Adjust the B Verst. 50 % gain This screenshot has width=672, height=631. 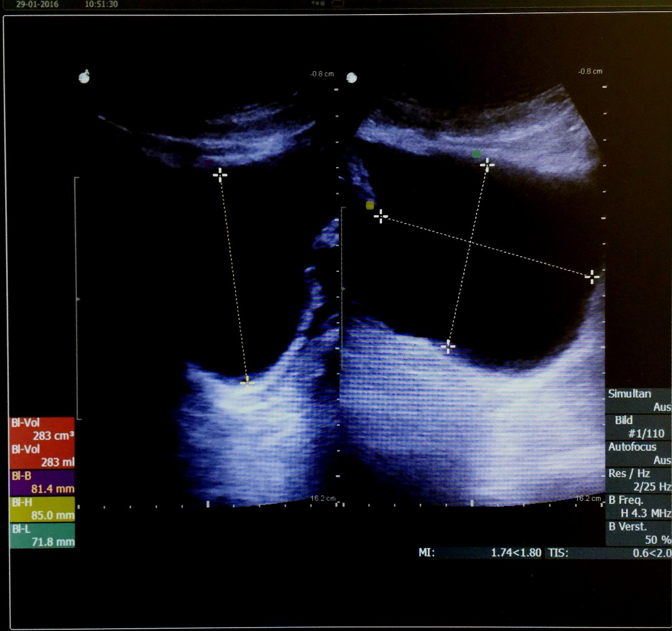click(x=638, y=533)
